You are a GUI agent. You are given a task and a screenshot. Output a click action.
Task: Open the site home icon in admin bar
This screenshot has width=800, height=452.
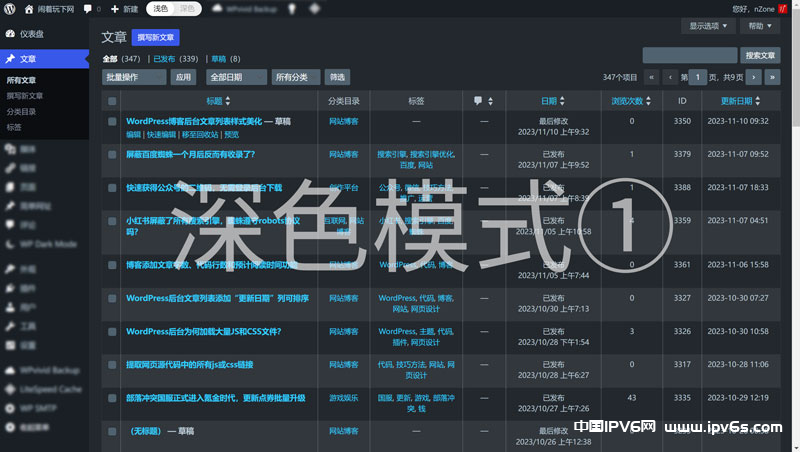pos(29,9)
